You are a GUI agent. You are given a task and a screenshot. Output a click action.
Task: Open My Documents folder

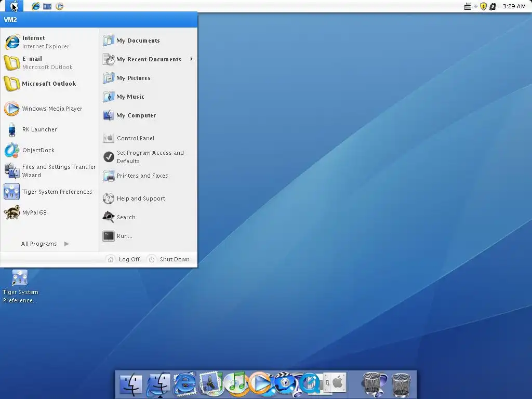pos(148,41)
